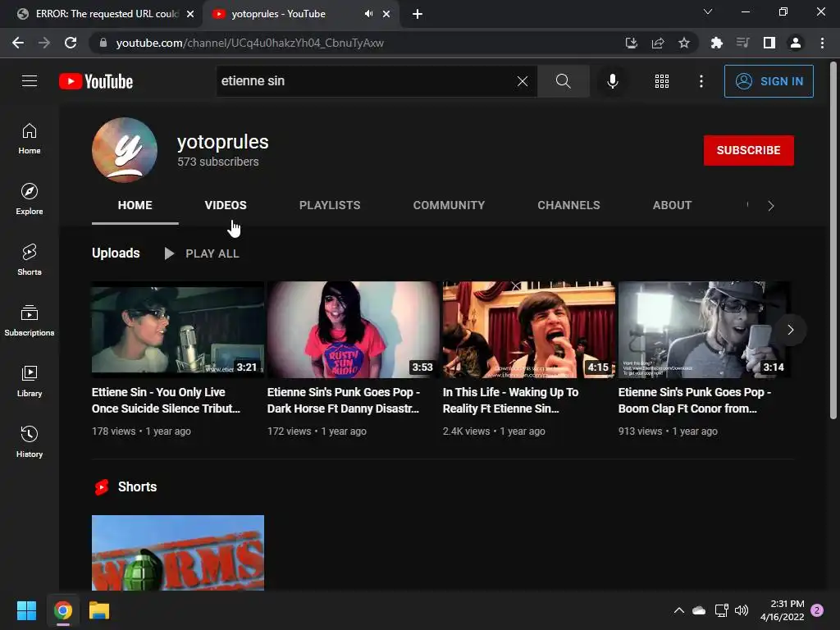840x630 pixels.
Task: Mute the yotoprules tab audio
Action: coord(368,14)
